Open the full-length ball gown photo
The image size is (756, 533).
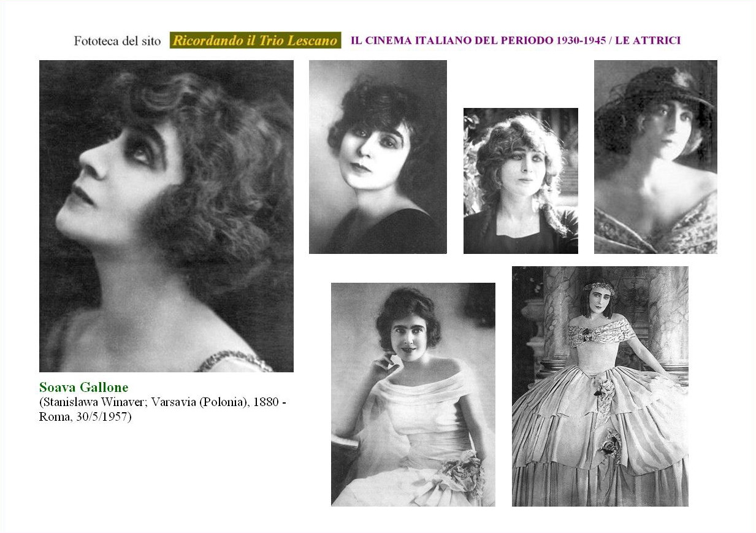coord(600,386)
